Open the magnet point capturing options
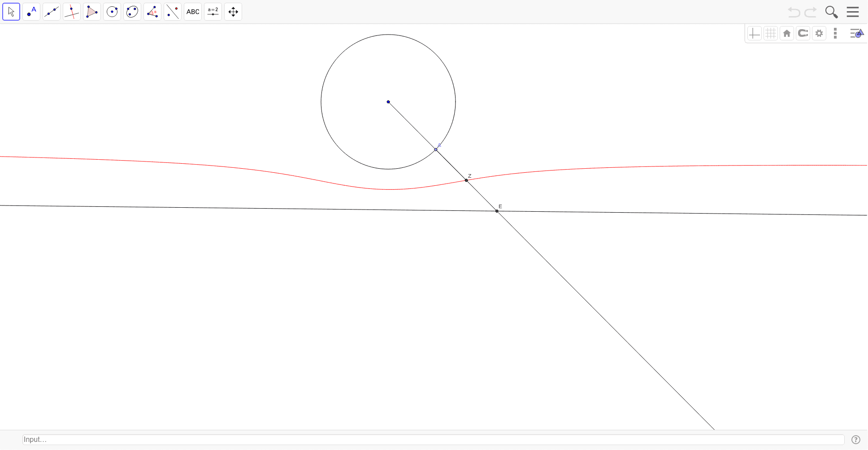The image size is (868, 450). [x=803, y=33]
